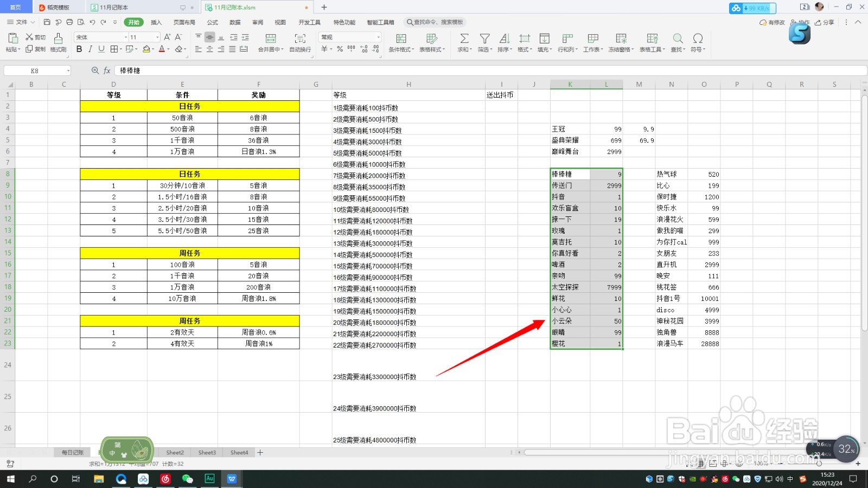Viewport: 868px width, 488px height.
Task: Toggle italic formatting
Action: [90, 49]
